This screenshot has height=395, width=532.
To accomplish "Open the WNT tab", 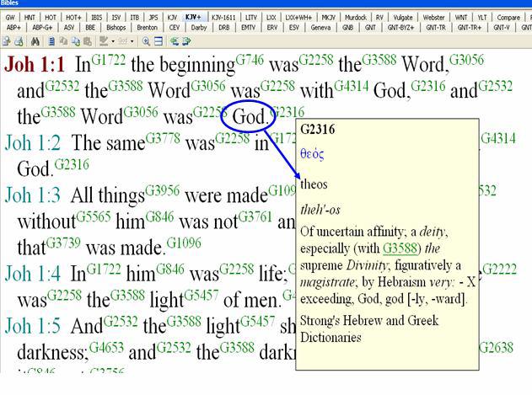I will pos(461,18).
